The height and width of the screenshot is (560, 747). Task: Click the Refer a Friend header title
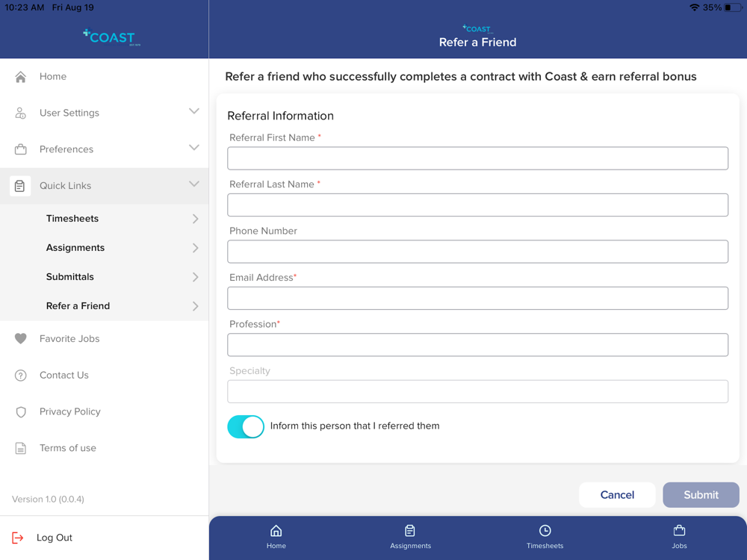point(477,43)
